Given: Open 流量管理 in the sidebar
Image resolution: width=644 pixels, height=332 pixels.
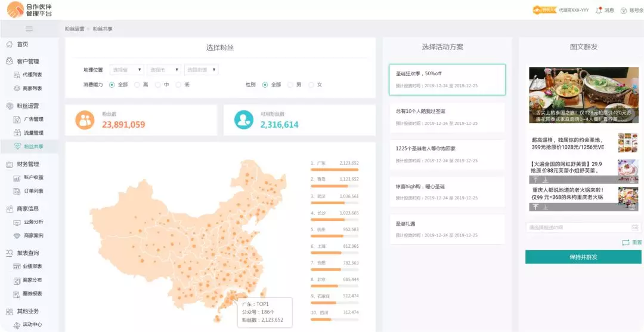Looking at the screenshot, I should 29,133.
